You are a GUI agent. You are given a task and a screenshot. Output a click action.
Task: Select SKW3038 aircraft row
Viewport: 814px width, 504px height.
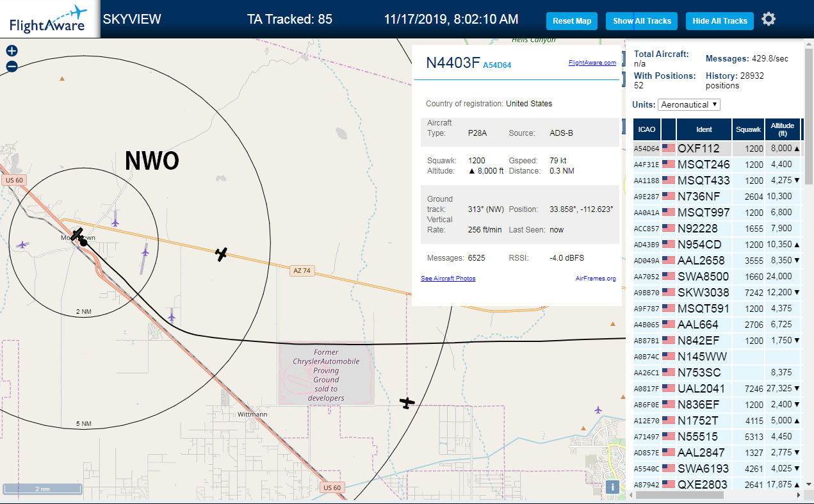coord(718,293)
